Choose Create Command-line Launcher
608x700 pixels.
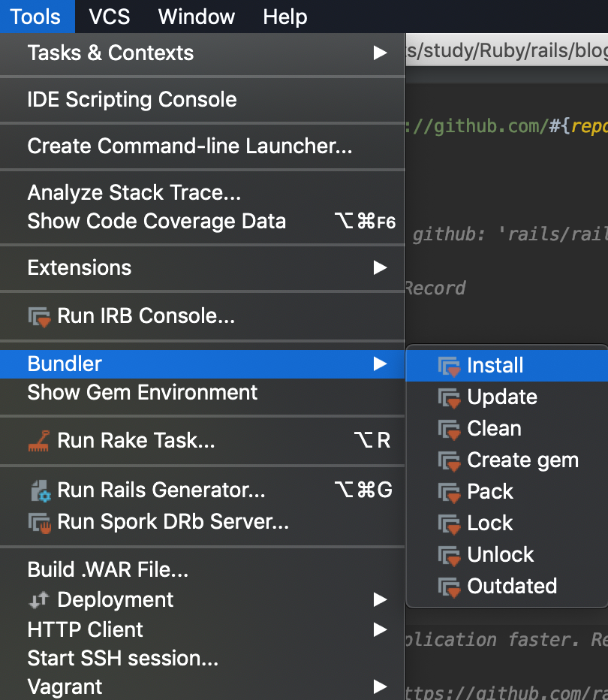(190, 146)
